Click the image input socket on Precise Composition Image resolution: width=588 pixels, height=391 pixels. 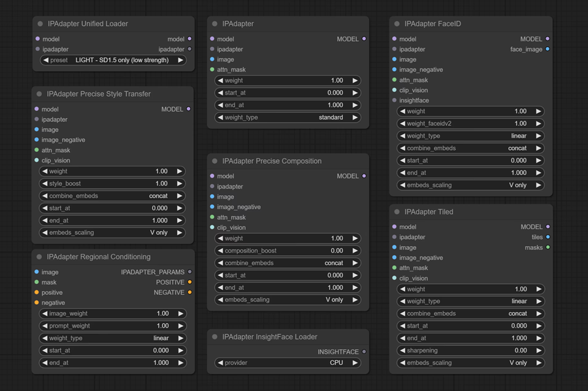point(212,196)
